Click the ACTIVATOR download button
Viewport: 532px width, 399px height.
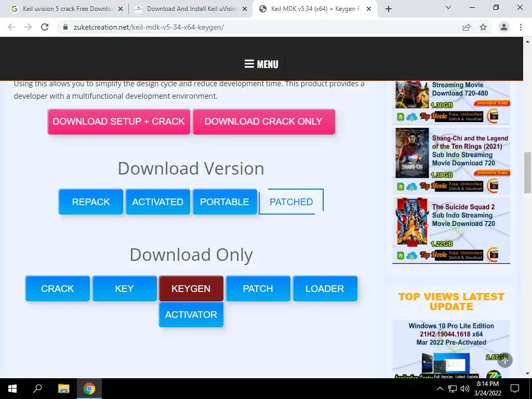coord(191,314)
